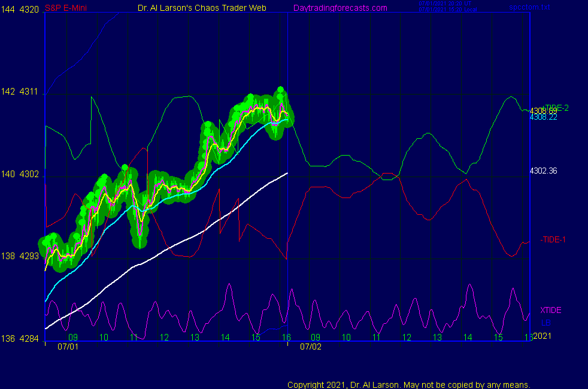
Task: Click the LB blue legend label
Action: tap(546, 323)
